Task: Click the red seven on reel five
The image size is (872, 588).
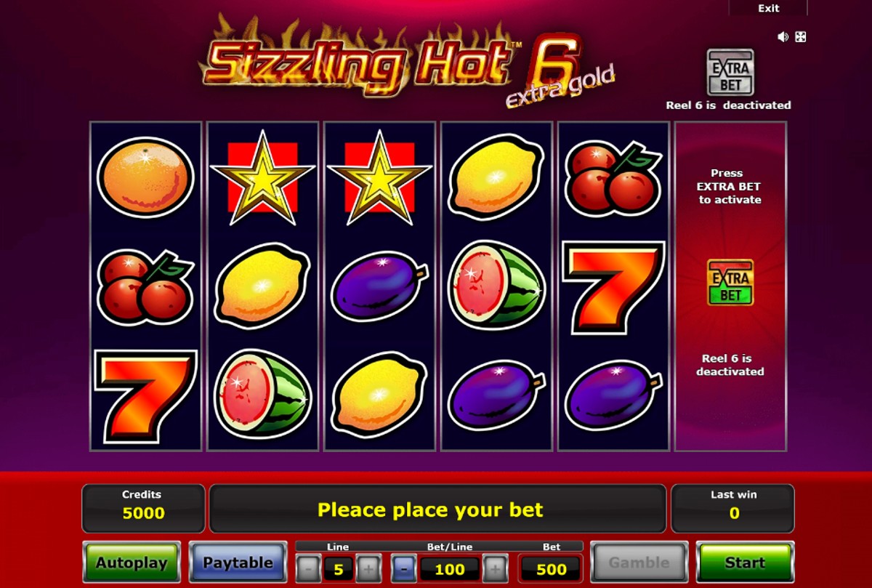Action: click(613, 288)
